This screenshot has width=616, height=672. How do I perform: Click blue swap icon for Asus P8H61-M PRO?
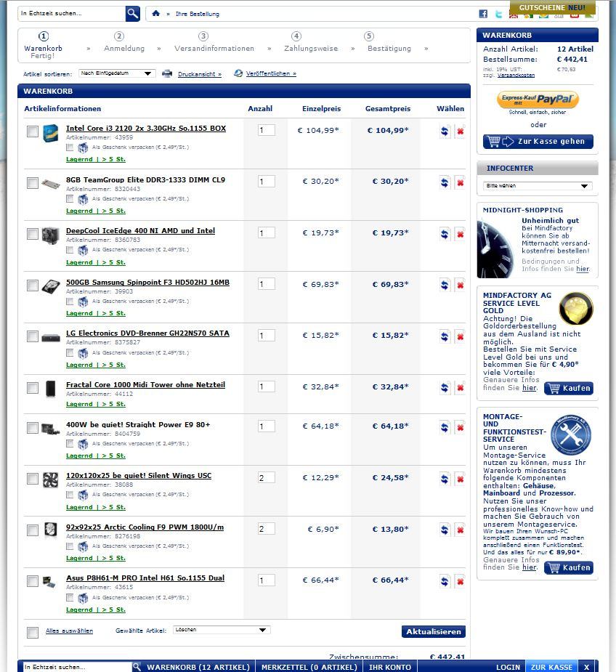coord(445,582)
